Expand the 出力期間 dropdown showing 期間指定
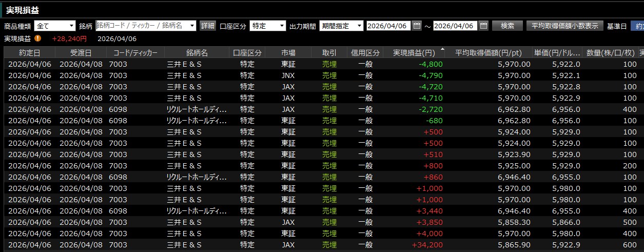 tap(359, 26)
